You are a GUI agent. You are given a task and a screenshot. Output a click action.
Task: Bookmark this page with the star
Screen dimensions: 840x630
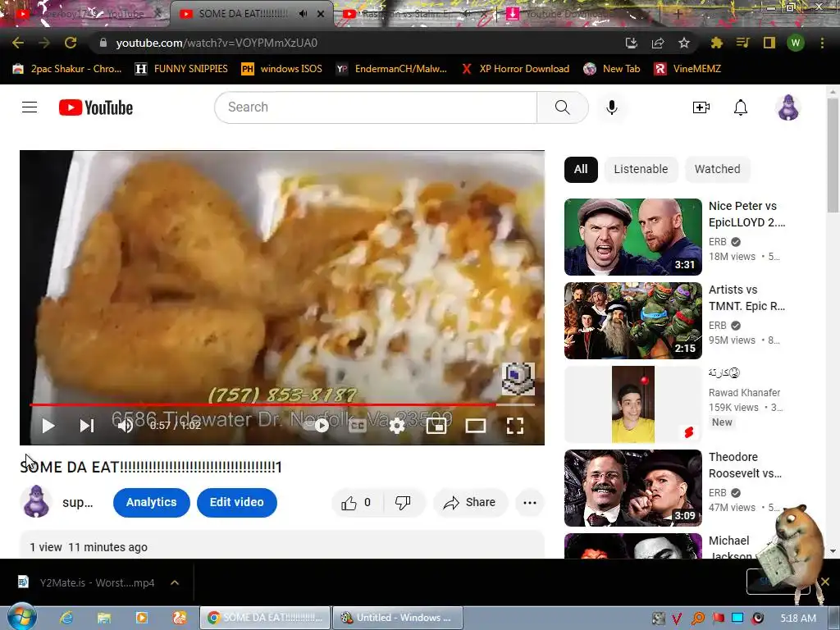684,43
